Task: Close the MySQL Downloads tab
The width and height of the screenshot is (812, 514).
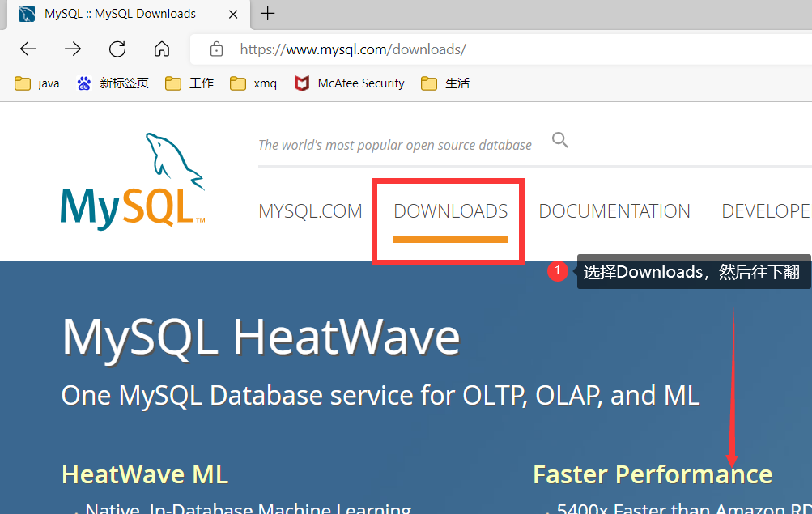Action: tap(233, 15)
